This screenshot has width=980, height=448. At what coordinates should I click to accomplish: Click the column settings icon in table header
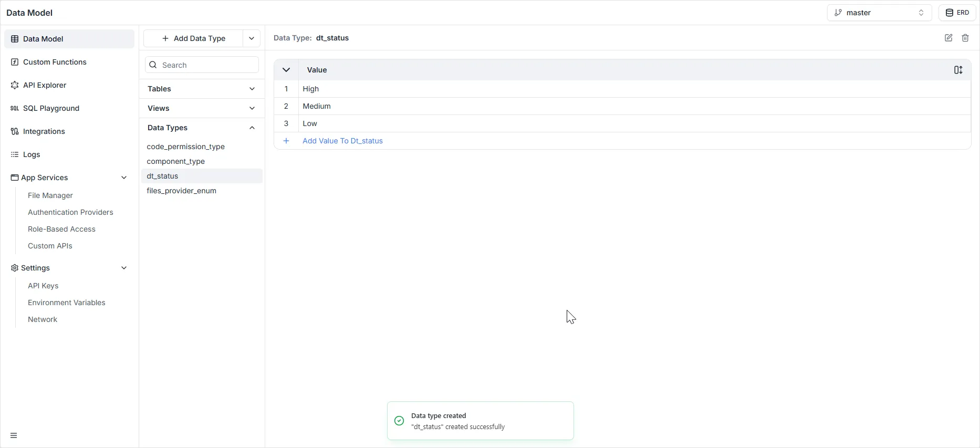958,70
